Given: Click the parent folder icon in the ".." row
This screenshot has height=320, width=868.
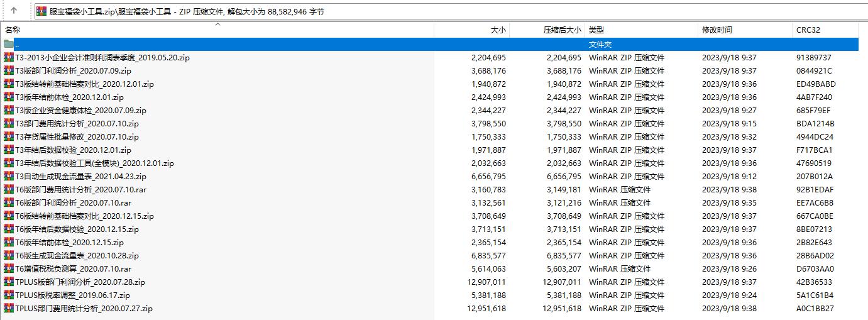Looking at the screenshot, I should (x=8, y=44).
